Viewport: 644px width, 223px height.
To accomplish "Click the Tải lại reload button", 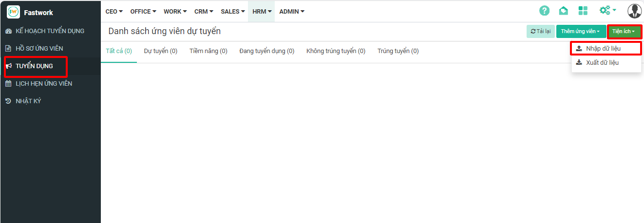I will 540,32.
